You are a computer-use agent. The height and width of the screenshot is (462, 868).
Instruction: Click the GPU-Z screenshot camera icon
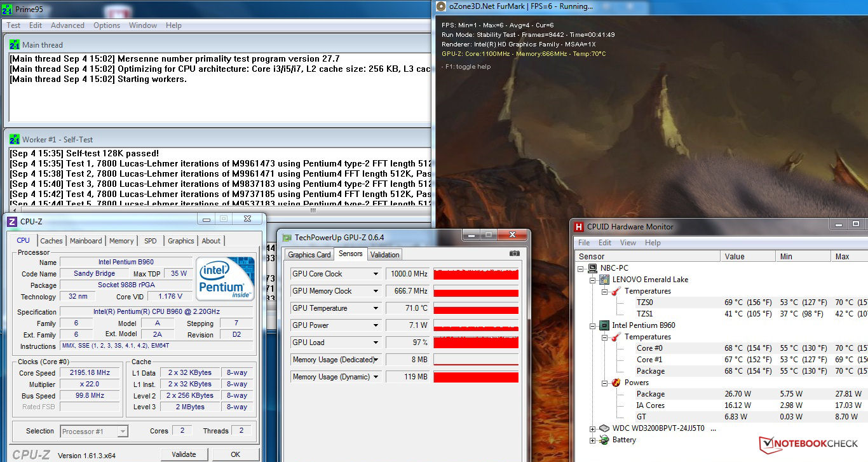(514, 253)
